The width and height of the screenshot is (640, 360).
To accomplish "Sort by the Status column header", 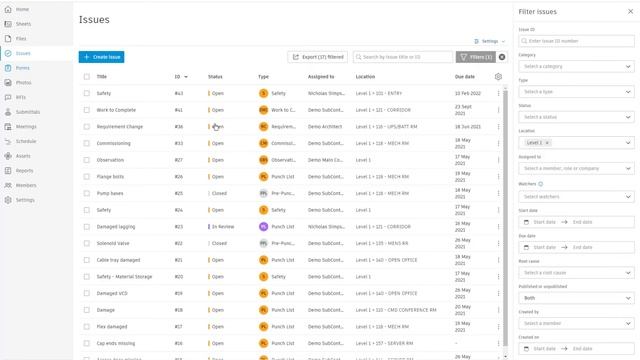I will click(x=215, y=77).
